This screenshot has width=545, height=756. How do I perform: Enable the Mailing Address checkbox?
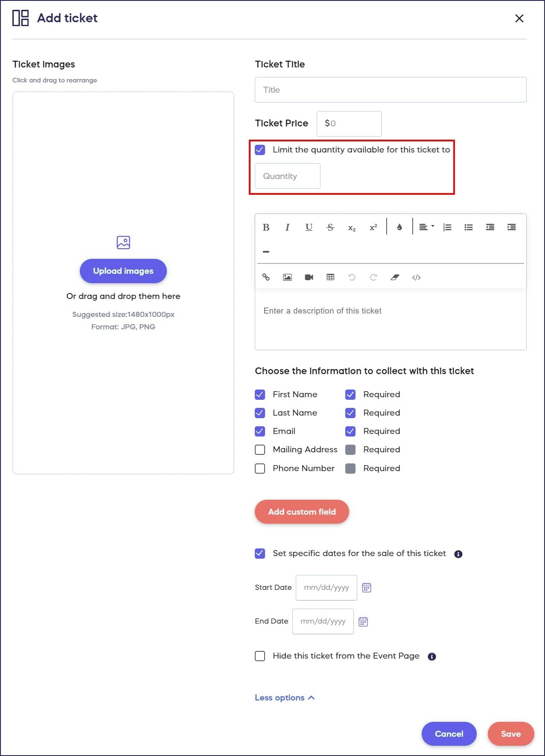point(260,450)
